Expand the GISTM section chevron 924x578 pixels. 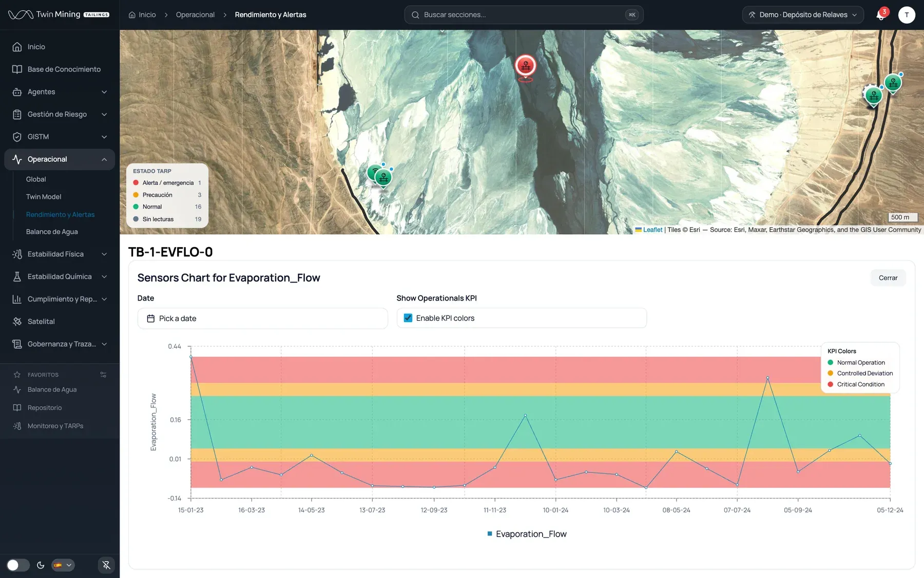104,137
